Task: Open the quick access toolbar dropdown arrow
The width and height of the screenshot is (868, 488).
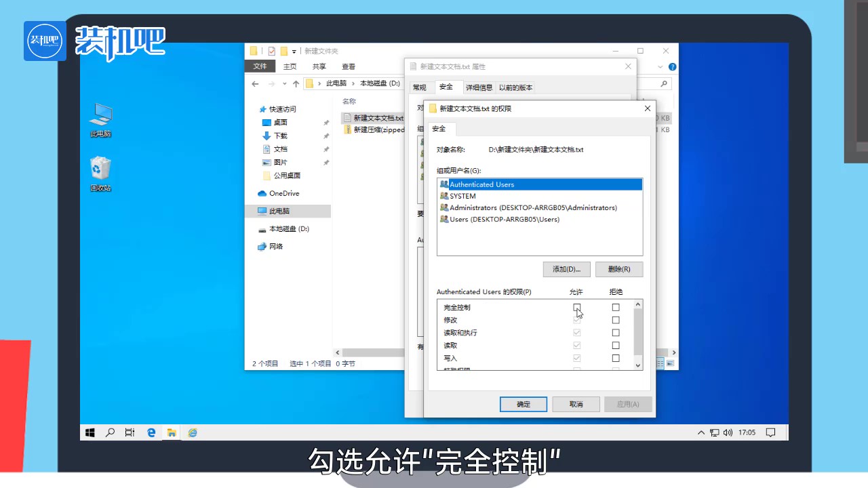Action: pyautogui.click(x=294, y=51)
